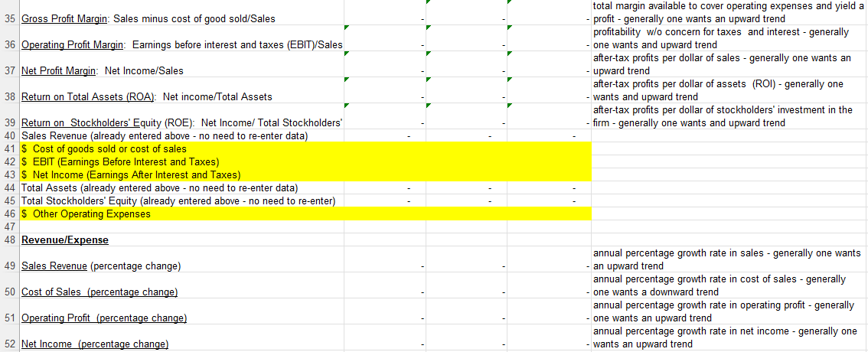Select row header 47

click(9, 227)
